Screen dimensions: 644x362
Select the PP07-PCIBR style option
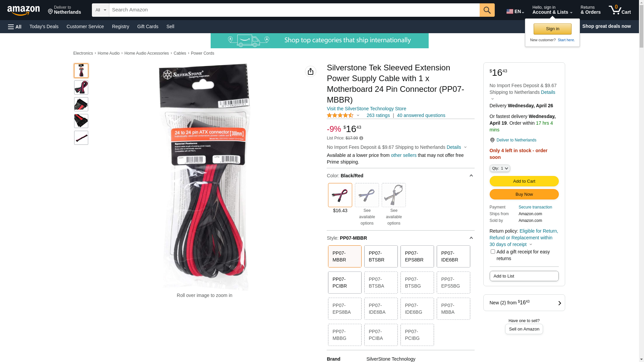point(345,283)
